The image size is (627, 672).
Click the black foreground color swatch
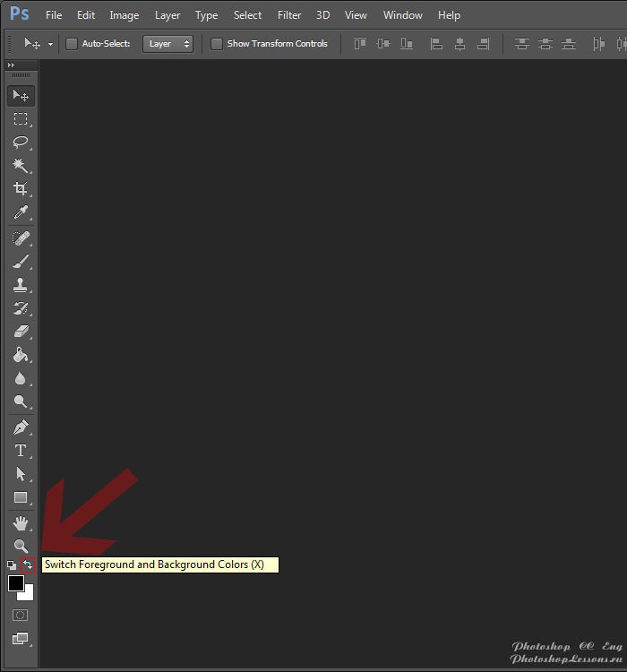pos(15,583)
